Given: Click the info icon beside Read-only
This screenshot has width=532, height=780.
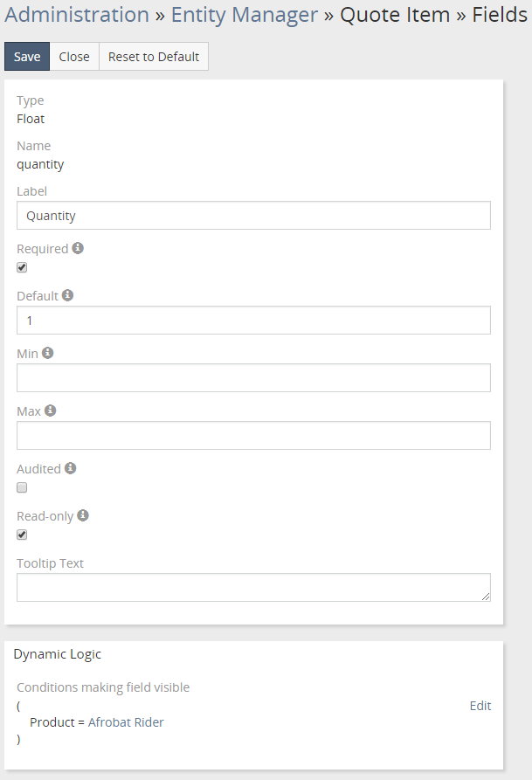Looking at the screenshot, I should pyautogui.click(x=83, y=515).
